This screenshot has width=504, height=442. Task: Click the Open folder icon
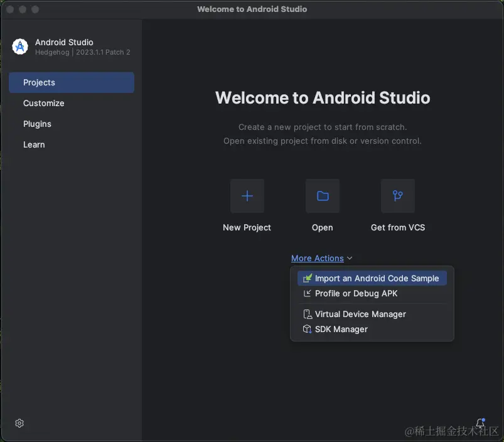click(323, 196)
